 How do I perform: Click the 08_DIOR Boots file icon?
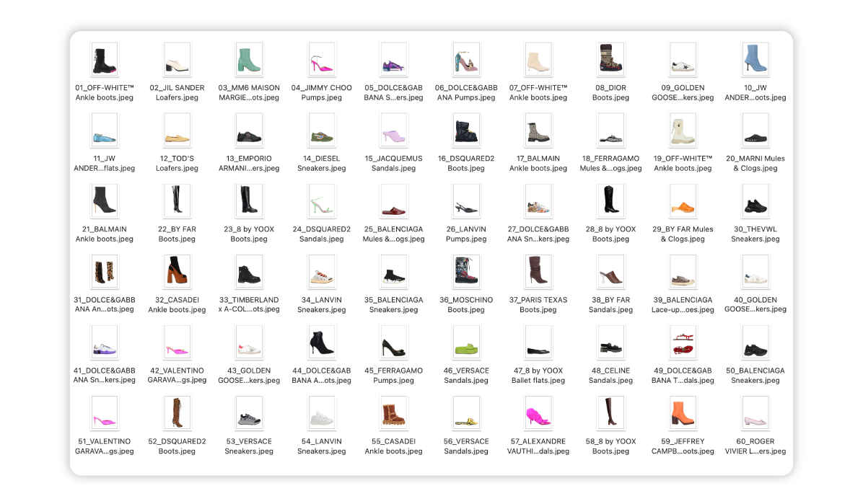[610, 61]
